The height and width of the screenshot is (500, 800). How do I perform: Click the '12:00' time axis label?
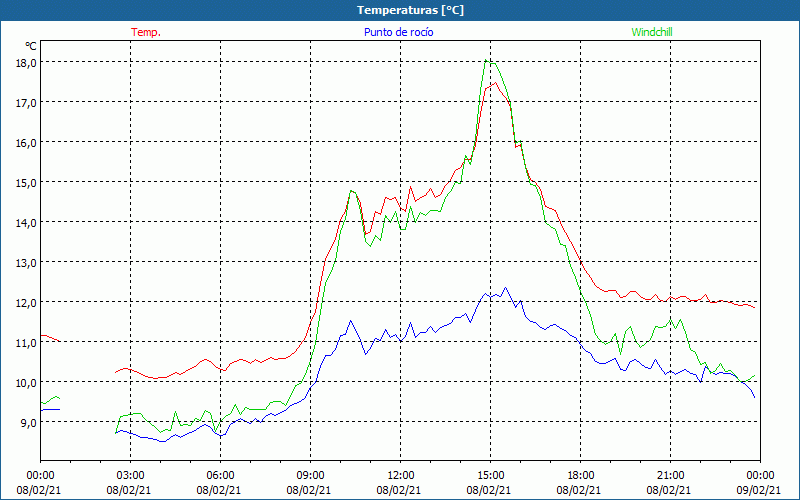pyautogui.click(x=400, y=476)
